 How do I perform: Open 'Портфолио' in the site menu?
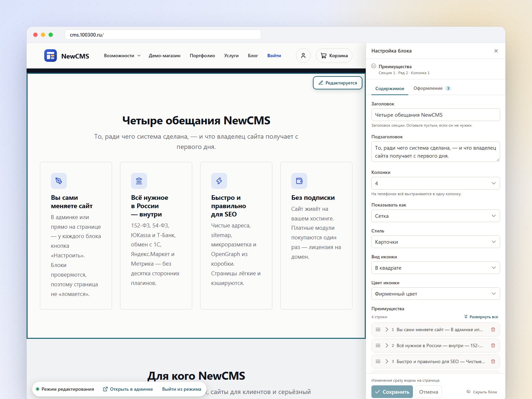point(202,56)
